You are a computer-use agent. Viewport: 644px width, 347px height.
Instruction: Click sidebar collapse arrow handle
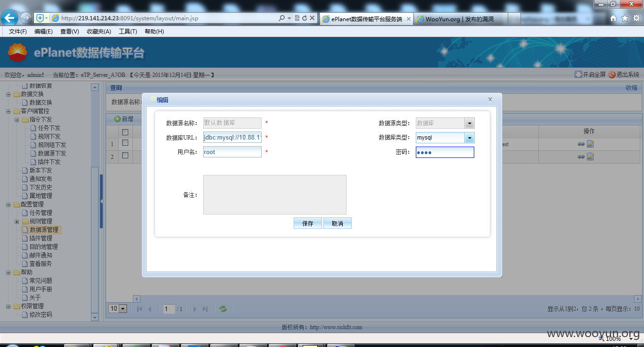101,201
